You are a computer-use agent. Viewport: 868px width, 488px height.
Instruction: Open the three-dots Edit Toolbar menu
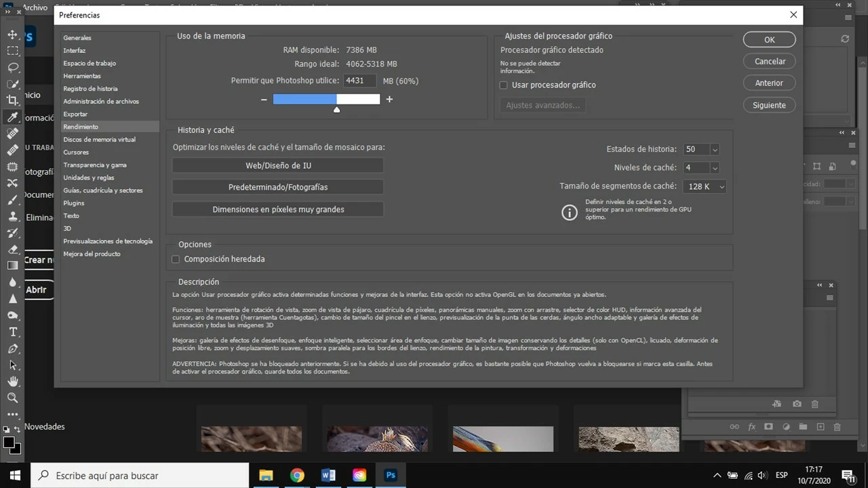tap(12, 414)
